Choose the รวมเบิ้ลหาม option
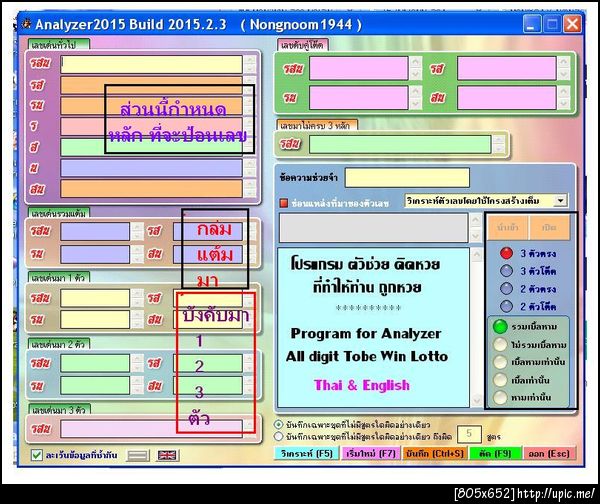Screen dimensions: 600x504 (x=500, y=326)
